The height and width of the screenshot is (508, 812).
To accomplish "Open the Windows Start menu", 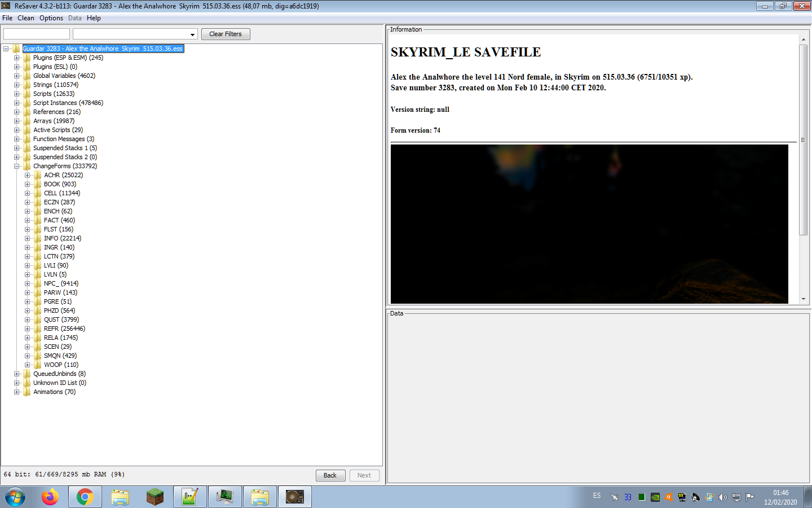I will point(15,497).
